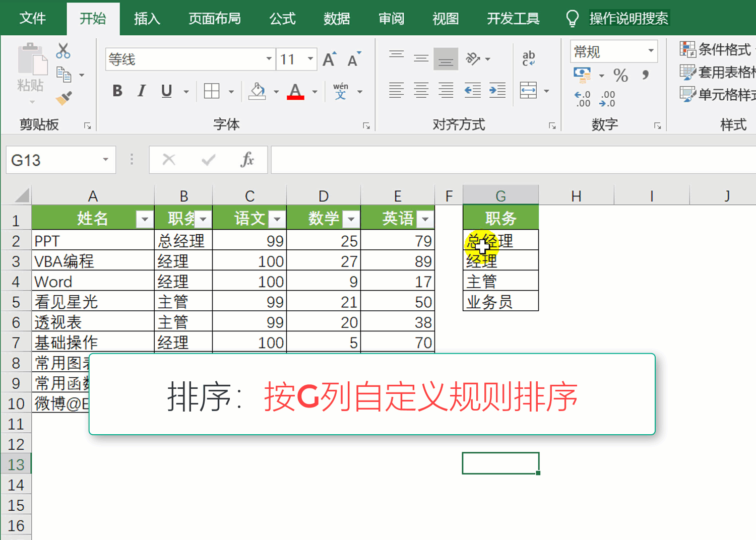
Task: Open the font name 等线 dropdown
Action: 269,59
